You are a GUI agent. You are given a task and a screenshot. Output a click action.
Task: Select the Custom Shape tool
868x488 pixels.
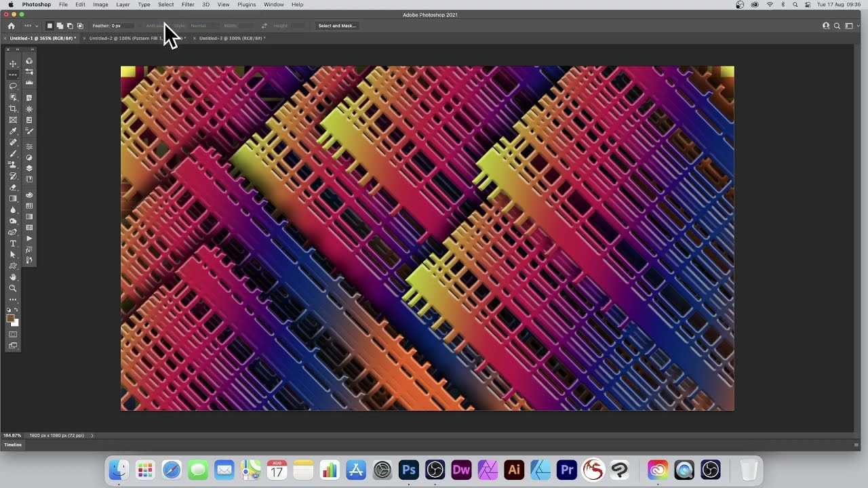13,266
